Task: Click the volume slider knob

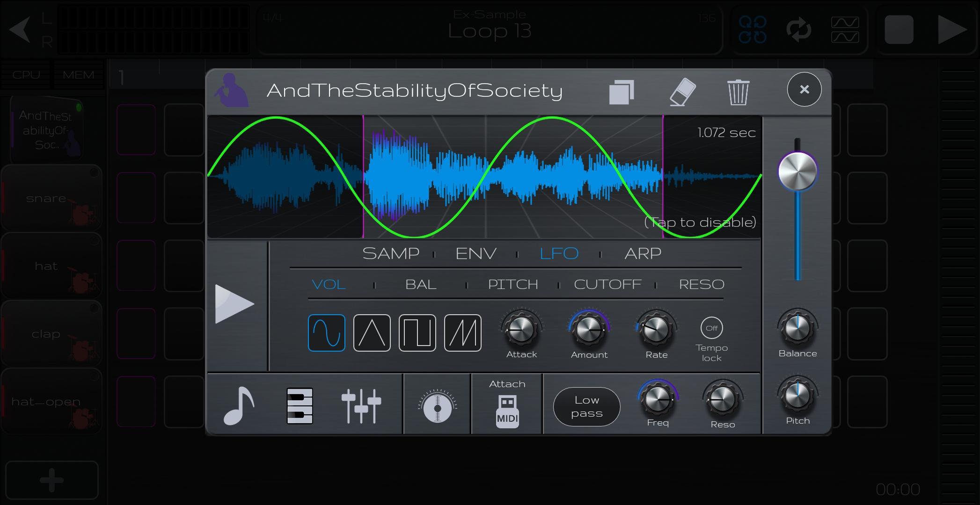Action: pyautogui.click(x=797, y=172)
